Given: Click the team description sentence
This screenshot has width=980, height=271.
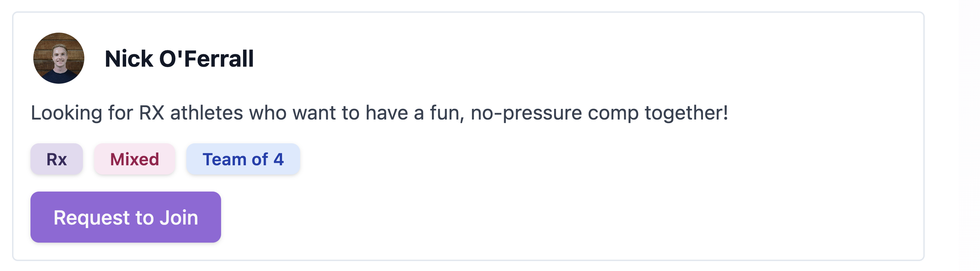Looking at the screenshot, I should [379, 113].
